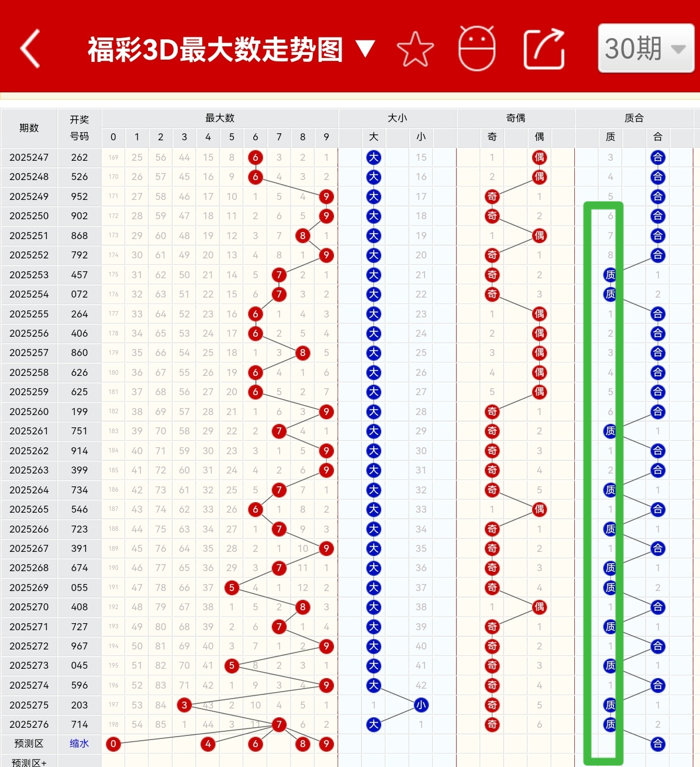Image resolution: width=700 pixels, height=767 pixels.
Task: Click blue 合 ball in row 2025255
Action: coord(658,314)
